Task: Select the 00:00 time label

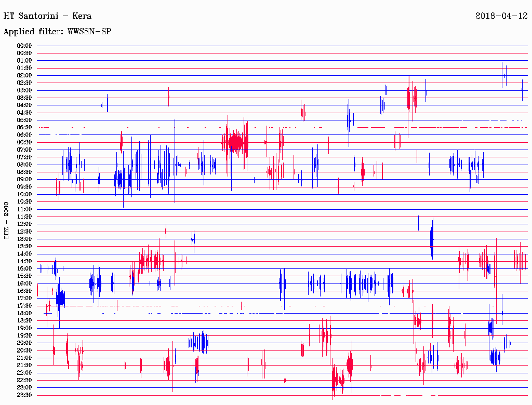Action: pos(24,46)
